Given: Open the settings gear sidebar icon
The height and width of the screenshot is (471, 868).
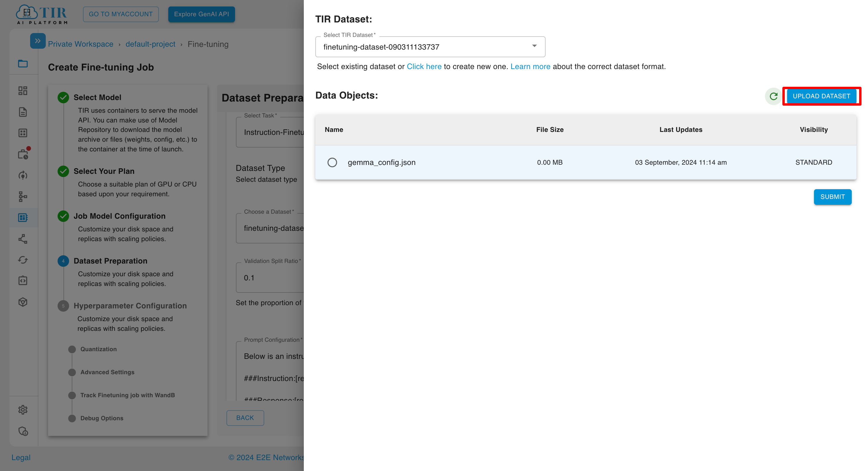Looking at the screenshot, I should 23,410.
